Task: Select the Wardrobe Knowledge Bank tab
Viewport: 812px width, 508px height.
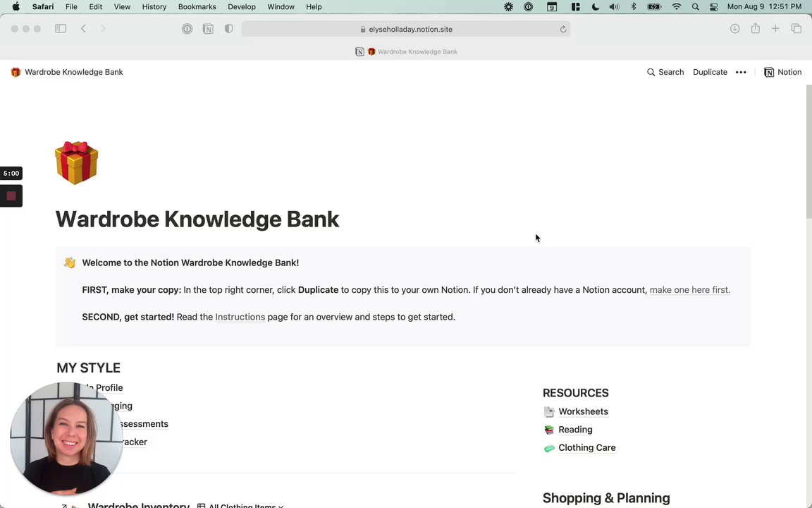Action: pos(406,52)
